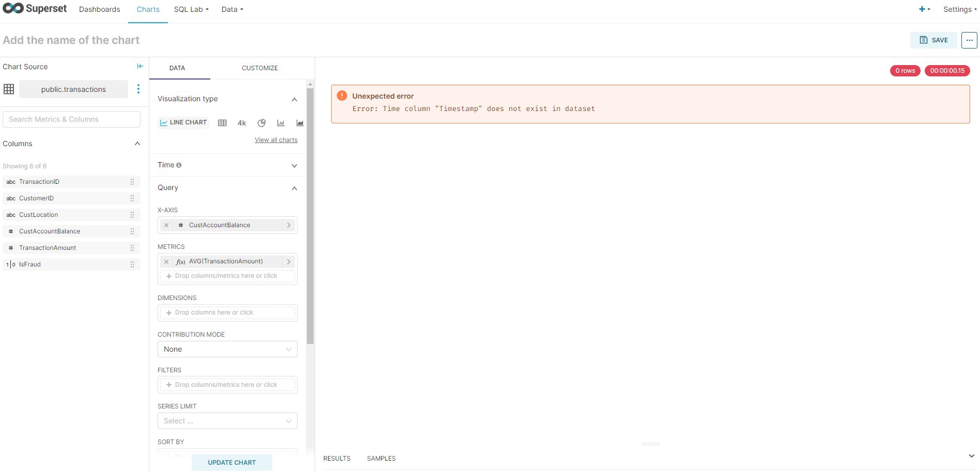Open dataset options three-dot menu
This screenshot has height=473, width=980.
click(x=138, y=89)
